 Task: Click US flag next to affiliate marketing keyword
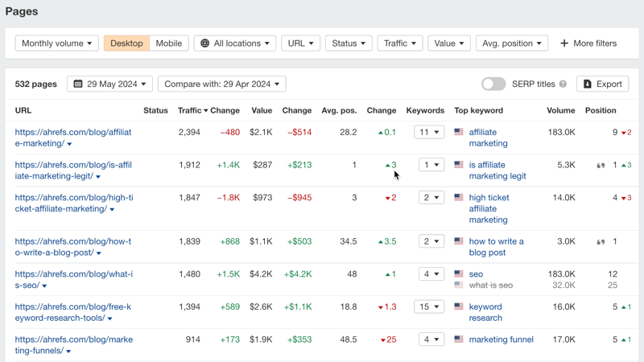pyautogui.click(x=459, y=132)
